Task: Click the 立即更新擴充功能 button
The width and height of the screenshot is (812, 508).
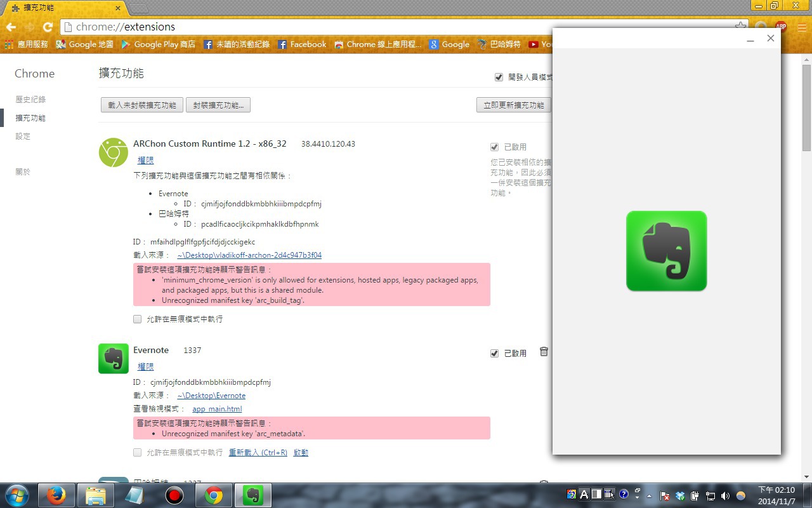Action: click(514, 105)
